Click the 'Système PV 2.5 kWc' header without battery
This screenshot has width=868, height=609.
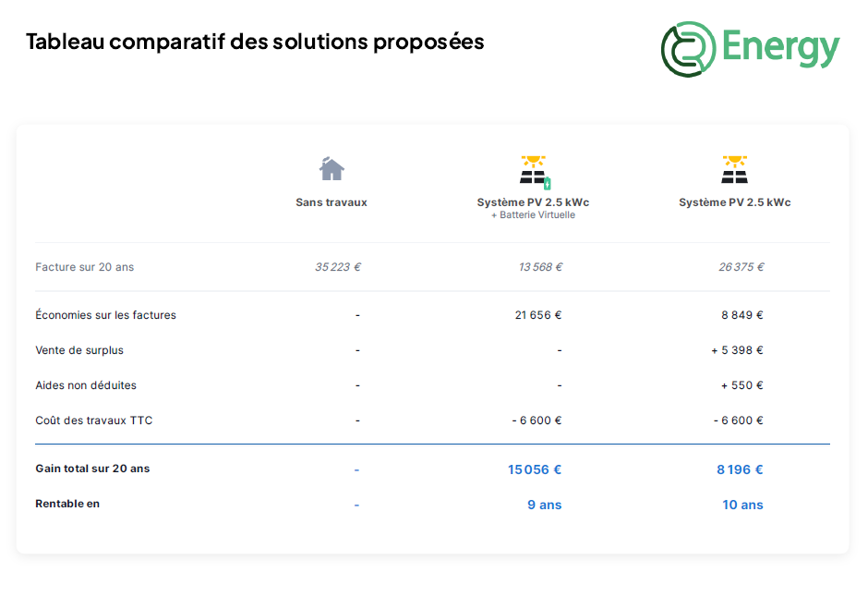(735, 202)
